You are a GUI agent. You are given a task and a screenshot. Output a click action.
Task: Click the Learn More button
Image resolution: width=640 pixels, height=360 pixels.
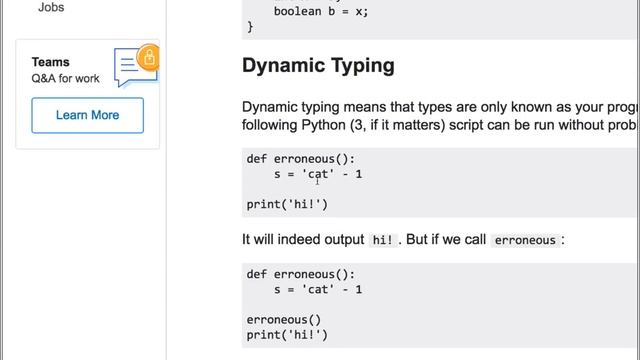(87, 115)
